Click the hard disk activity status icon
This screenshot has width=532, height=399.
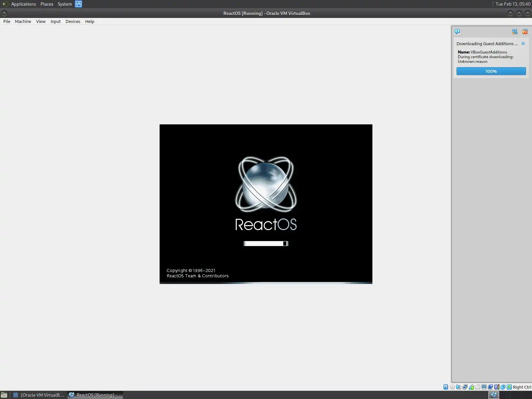446,387
